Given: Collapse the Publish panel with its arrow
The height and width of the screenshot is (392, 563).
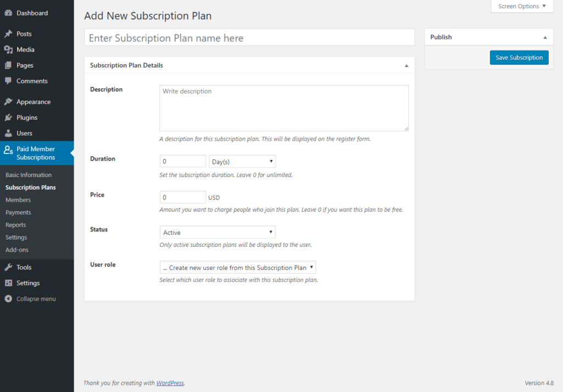Looking at the screenshot, I should (546, 37).
